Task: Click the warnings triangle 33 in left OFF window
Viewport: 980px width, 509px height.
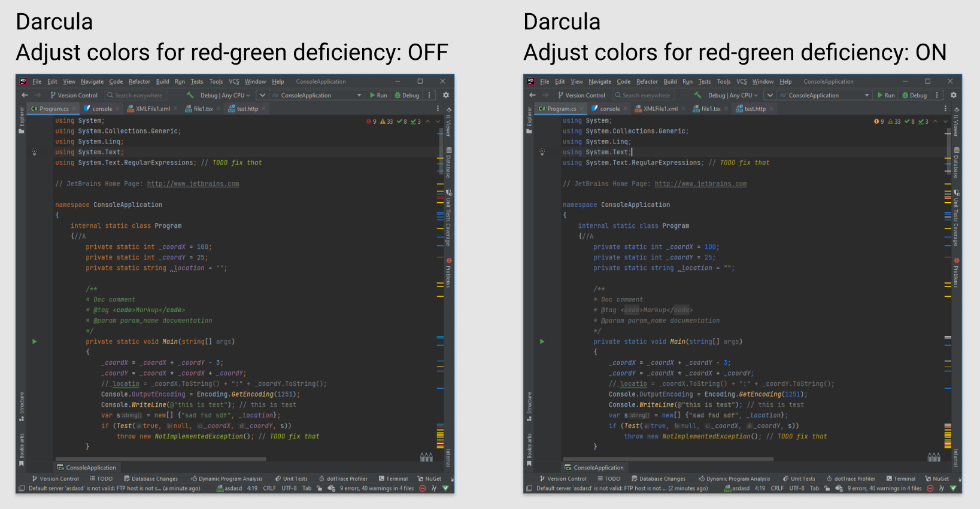Action: point(387,121)
